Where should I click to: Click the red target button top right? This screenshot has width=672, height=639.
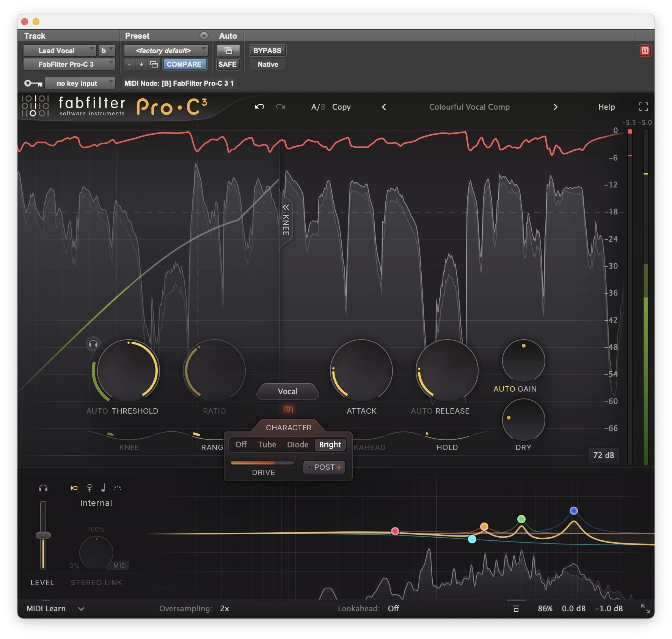click(x=645, y=50)
